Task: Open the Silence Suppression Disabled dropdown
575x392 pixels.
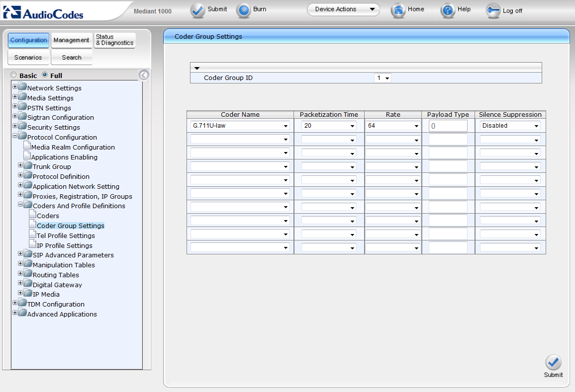Action: coord(510,126)
